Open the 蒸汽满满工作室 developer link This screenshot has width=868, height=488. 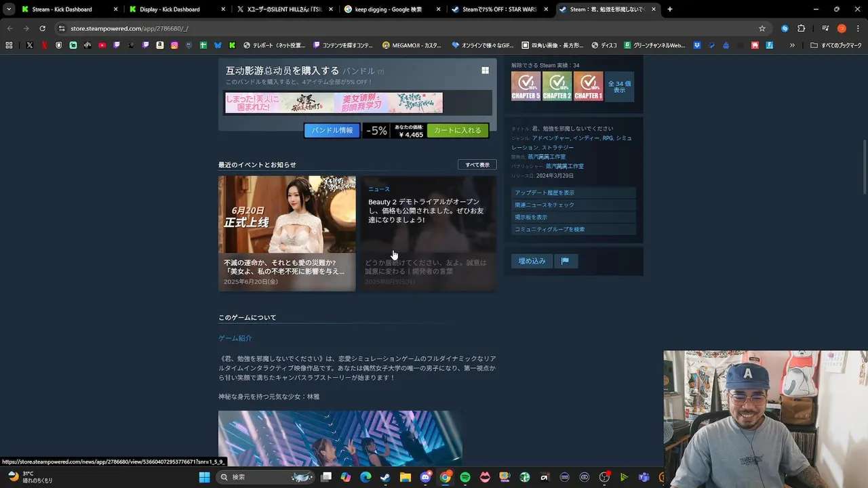click(547, 157)
